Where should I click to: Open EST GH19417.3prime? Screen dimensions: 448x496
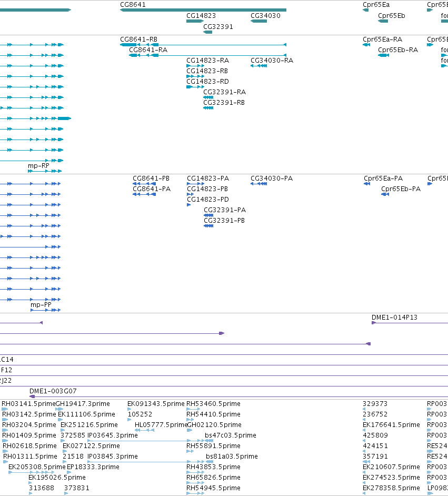[x=83, y=404]
